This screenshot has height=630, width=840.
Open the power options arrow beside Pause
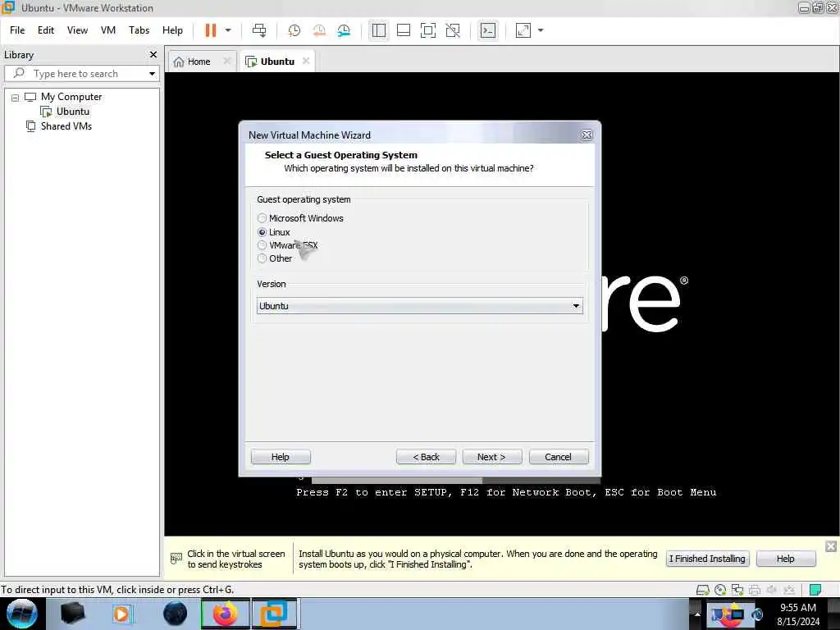point(228,30)
